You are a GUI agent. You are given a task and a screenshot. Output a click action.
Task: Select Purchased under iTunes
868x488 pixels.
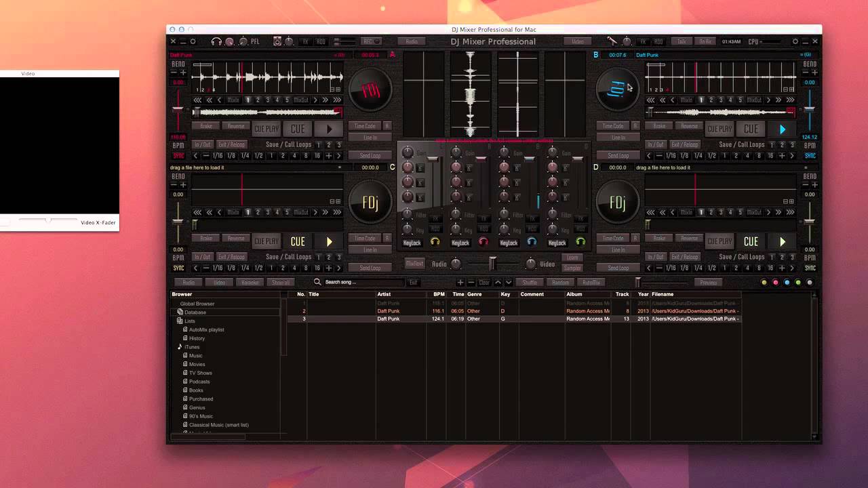click(x=201, y=399)
